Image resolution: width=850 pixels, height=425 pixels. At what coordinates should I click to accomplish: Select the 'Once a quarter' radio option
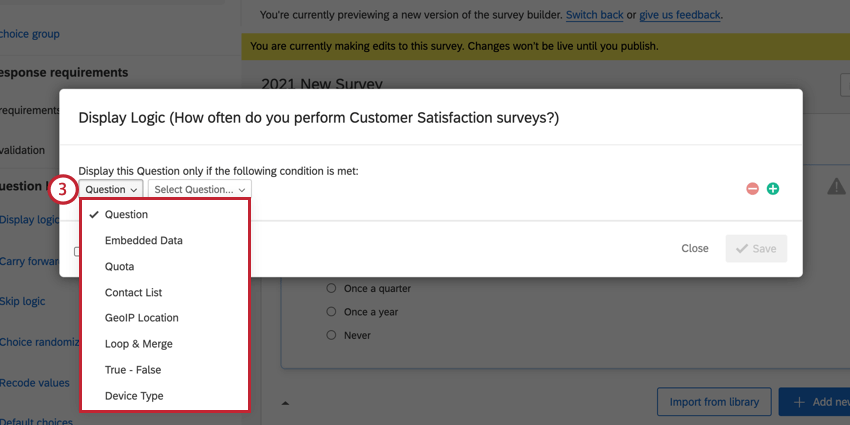(x=333, y=289)
